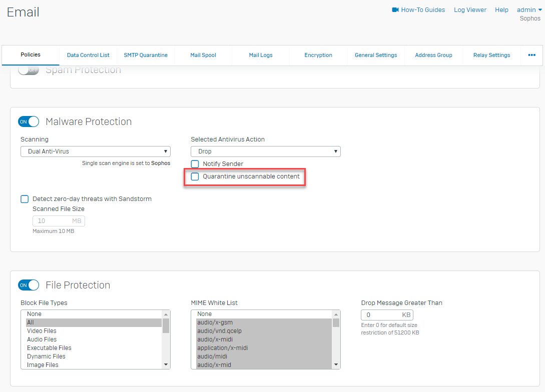
Task: Enable Notify Sender
Action: tap(195, 164)
